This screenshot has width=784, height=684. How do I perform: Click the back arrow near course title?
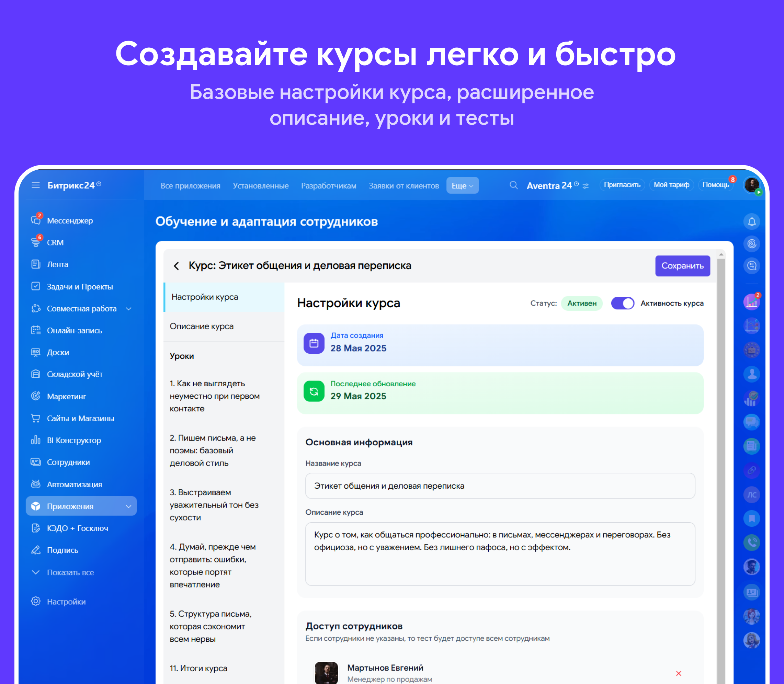[177, 266]
